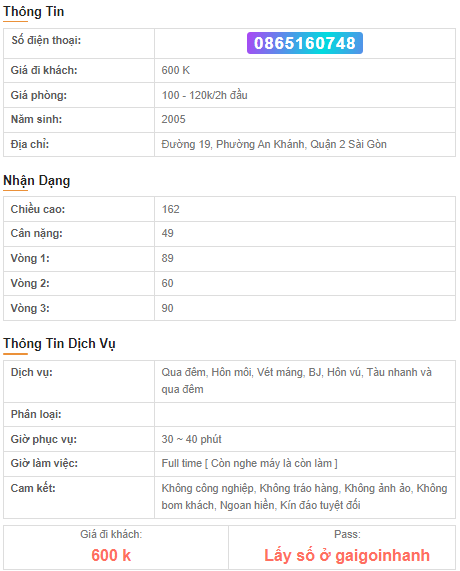Click the 'Thông Tin Dịch Vụ' heading
Image resolution: width=460 pixels, height=571 pixels.
click(x=59, y=344)
